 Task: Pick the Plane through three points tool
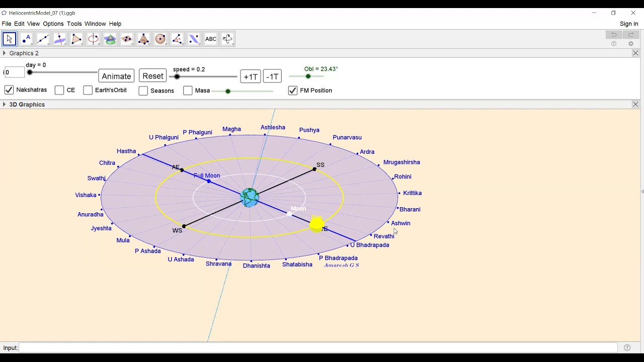coord(127,39)
